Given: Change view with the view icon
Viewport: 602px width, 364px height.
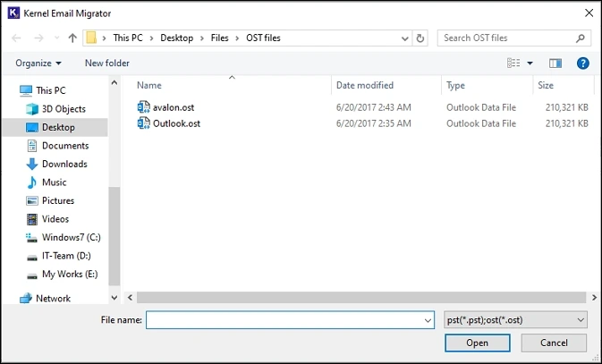Looking at the screenshot, I should coord(513,63).
